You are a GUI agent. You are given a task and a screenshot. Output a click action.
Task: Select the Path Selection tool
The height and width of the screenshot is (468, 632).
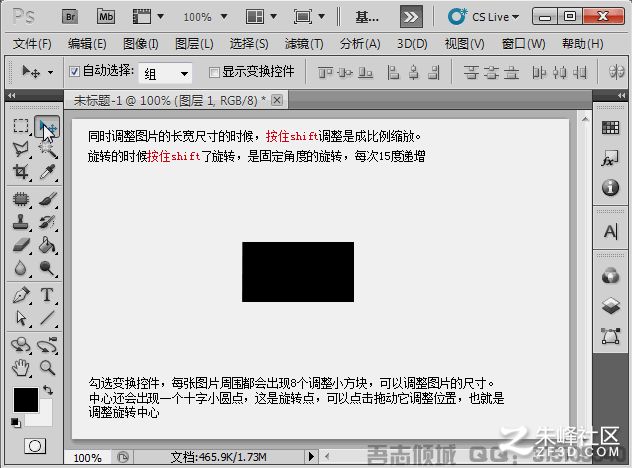21,318
